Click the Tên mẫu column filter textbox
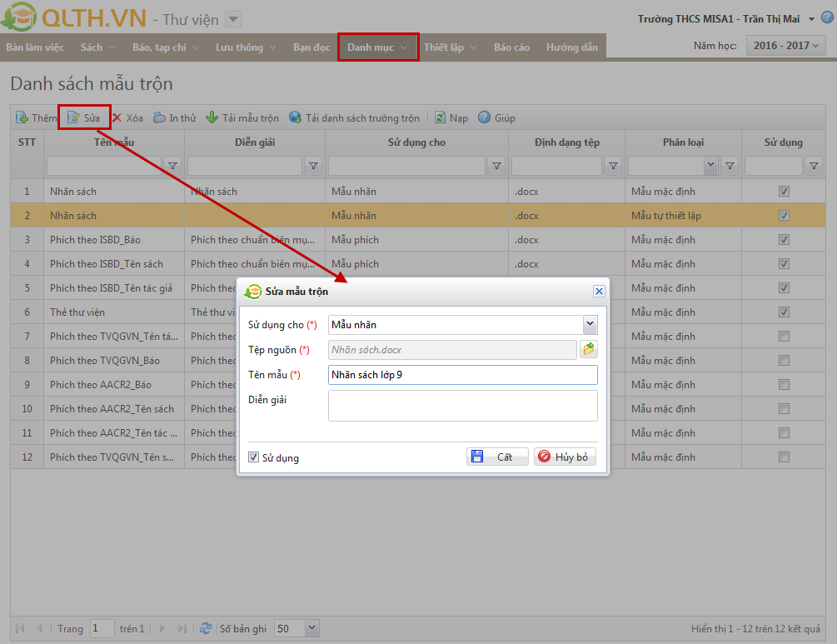 tap(104, 166)
